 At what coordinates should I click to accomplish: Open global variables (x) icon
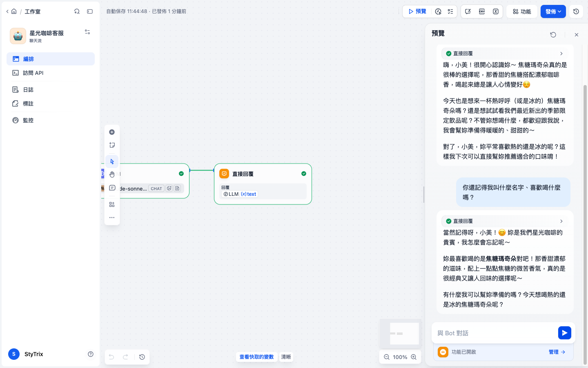(x=496, y=11)
